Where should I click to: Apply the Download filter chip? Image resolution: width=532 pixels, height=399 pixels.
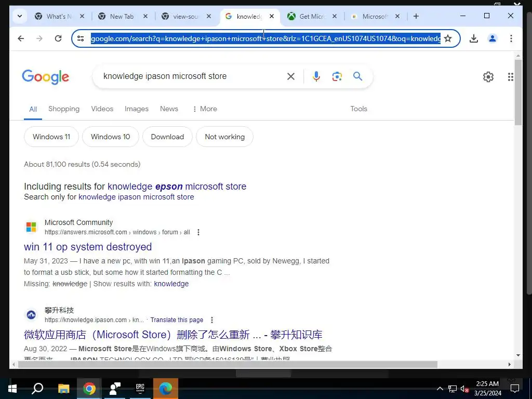coord(167,137)
